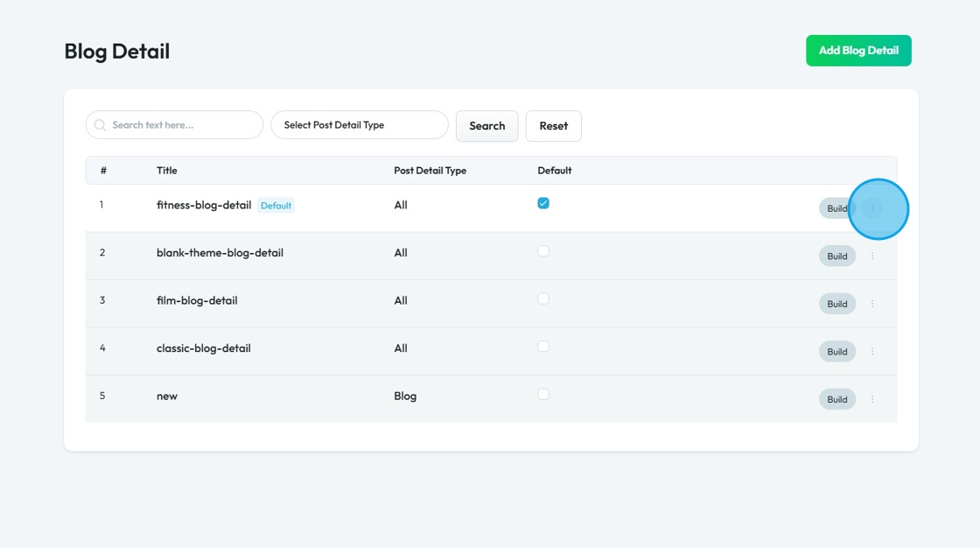Click the magnifier icon in search box
This screenshot has width=980, height=548.
click(101, 125)
